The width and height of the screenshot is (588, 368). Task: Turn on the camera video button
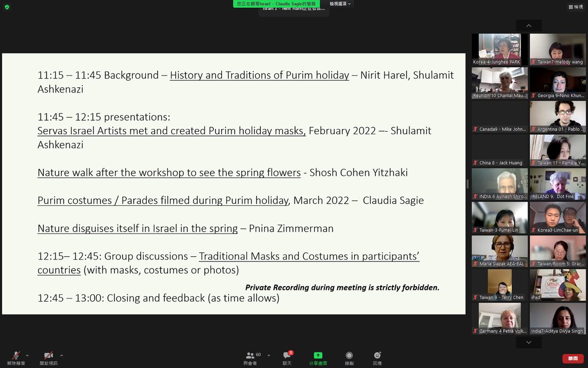48,358
